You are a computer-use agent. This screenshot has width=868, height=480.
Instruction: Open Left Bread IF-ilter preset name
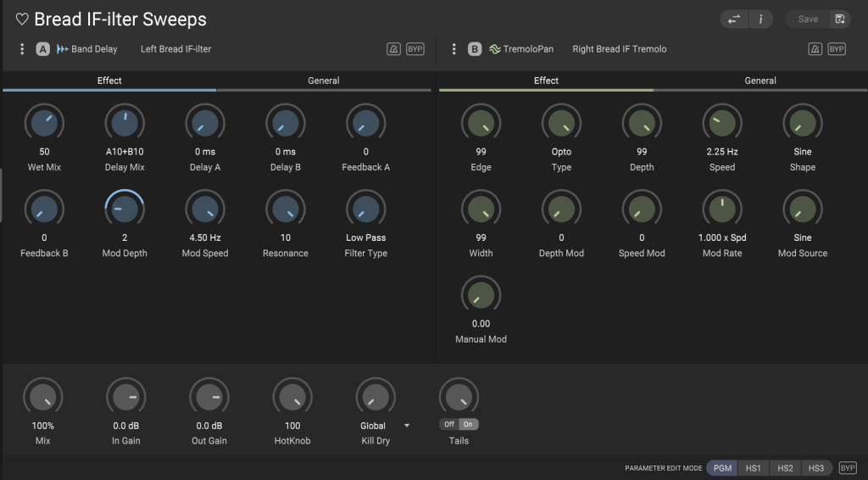tap(175, 49)
